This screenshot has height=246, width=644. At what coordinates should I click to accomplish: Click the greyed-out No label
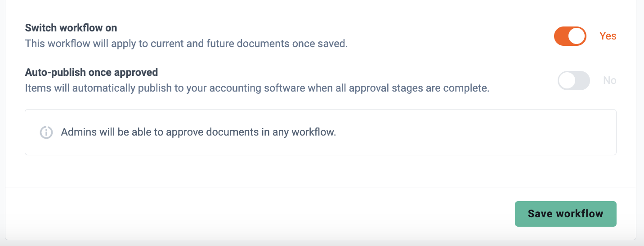[610, 80]
